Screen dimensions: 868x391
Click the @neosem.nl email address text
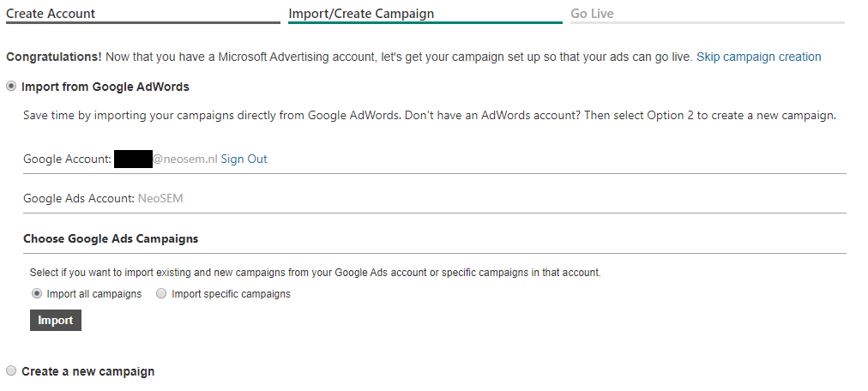185,159
